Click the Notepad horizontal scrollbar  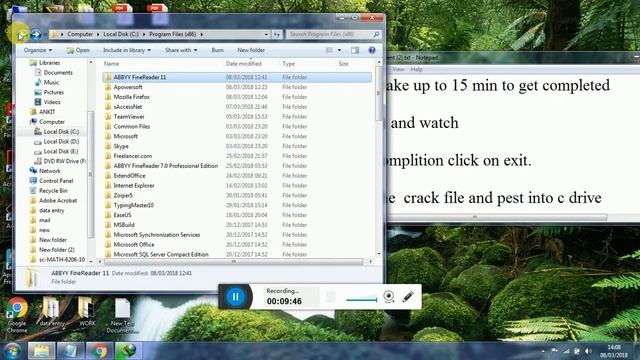coord(474,217)
